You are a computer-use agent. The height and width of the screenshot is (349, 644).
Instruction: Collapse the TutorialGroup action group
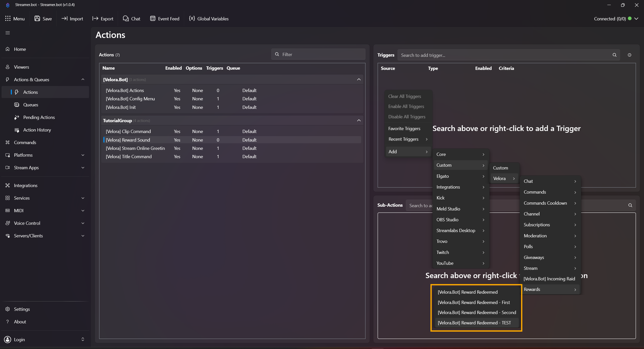[x=359, y=120]
